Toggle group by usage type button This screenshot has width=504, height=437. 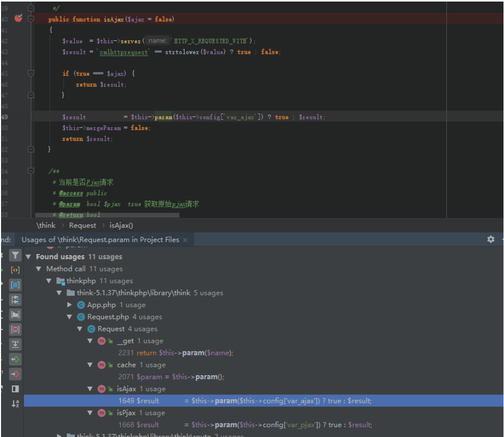tap(15, 270)
